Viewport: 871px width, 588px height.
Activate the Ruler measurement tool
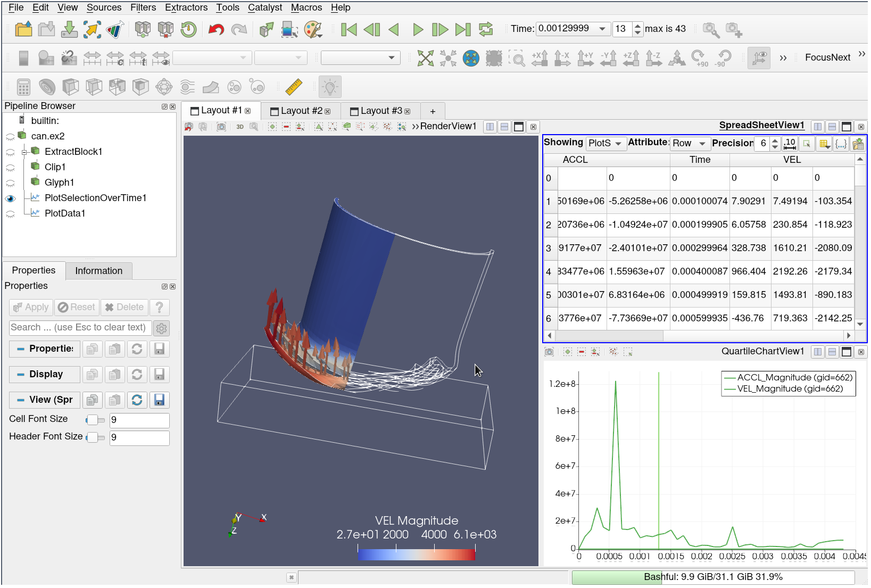click(294, 86)
